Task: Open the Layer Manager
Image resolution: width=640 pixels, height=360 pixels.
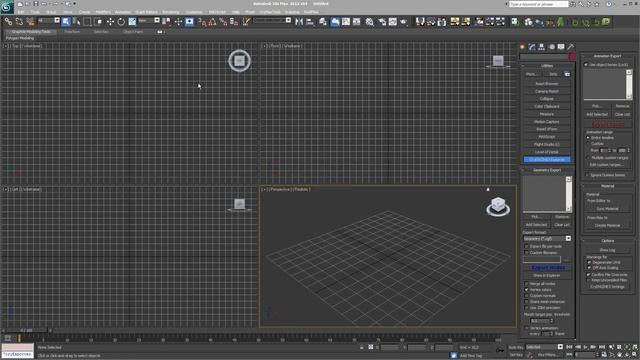Action: 323,22
